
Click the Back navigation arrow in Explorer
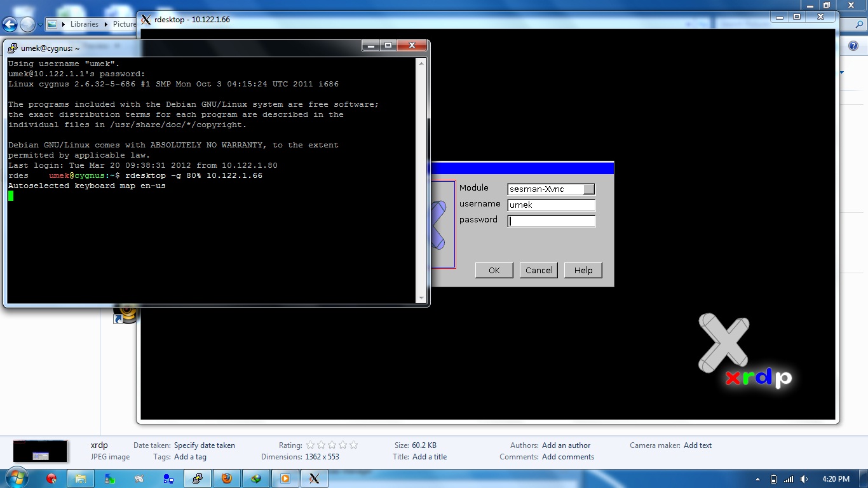[x=10, y=24]
